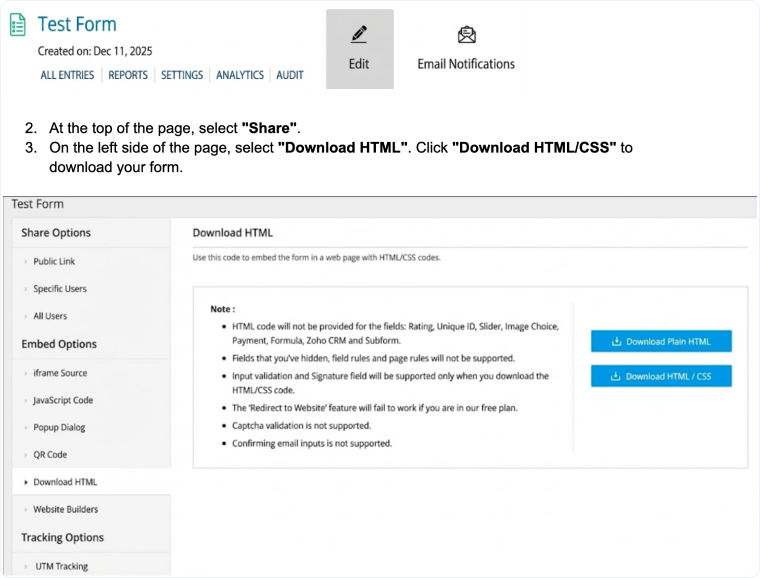Click the green Test Form document icon
Viewport: 760px width, 578px height.
pyautogui.click(x=17, y=25)
